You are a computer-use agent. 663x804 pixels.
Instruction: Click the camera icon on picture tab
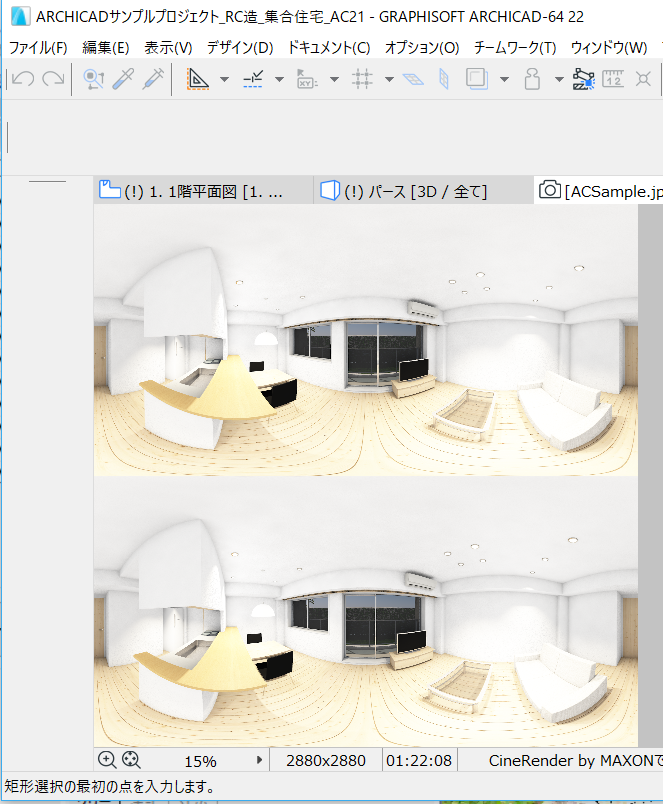click(x=550, y=189)
